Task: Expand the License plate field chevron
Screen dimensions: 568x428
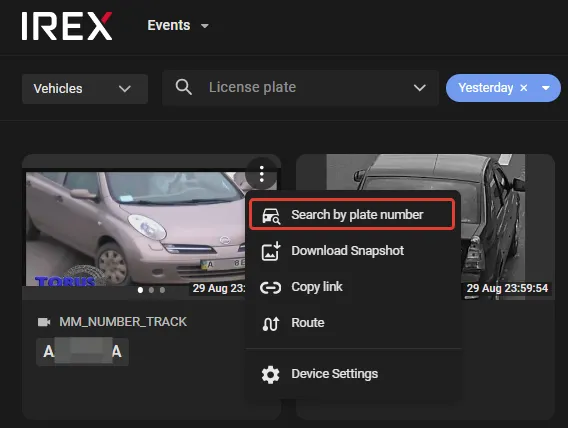Action: 419,88
